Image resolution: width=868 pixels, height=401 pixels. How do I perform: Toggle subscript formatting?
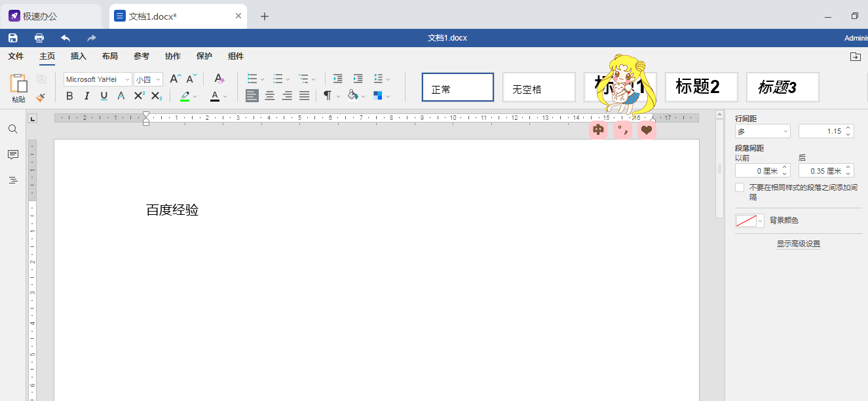click(156, 96)
